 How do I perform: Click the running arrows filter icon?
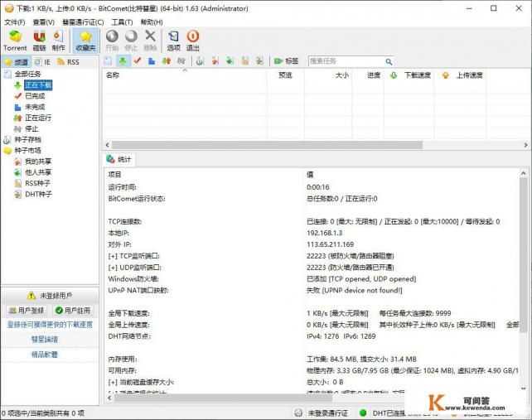(x=167, y=61)
